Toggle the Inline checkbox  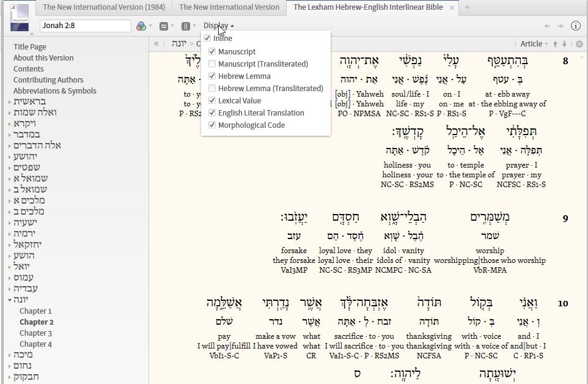[207, 39]
